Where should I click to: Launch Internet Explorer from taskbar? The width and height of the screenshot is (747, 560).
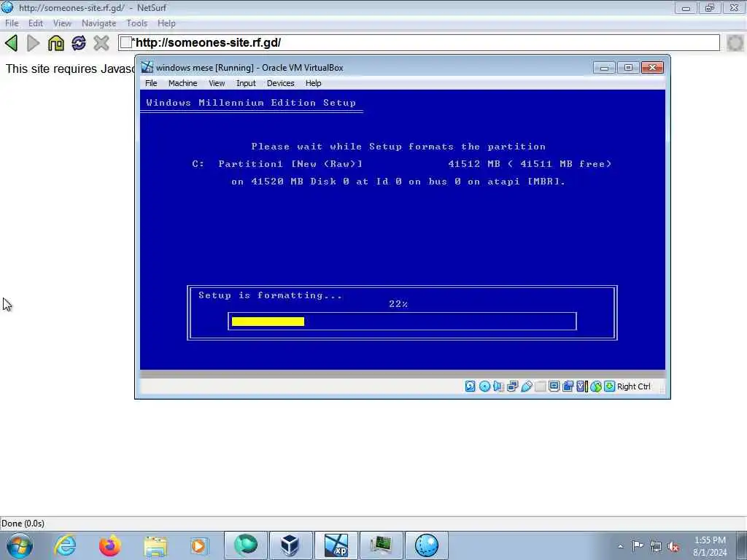click(65, 545)
